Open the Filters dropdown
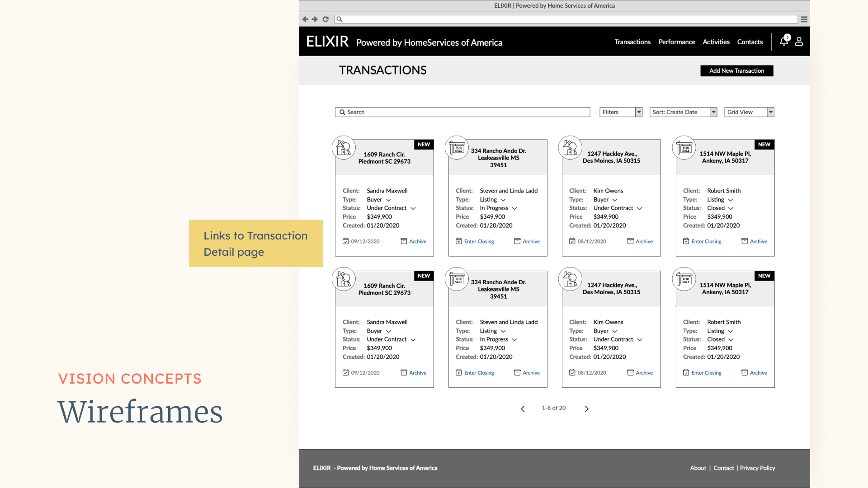This screenshot has width=868, height=488. pos(621,112)
